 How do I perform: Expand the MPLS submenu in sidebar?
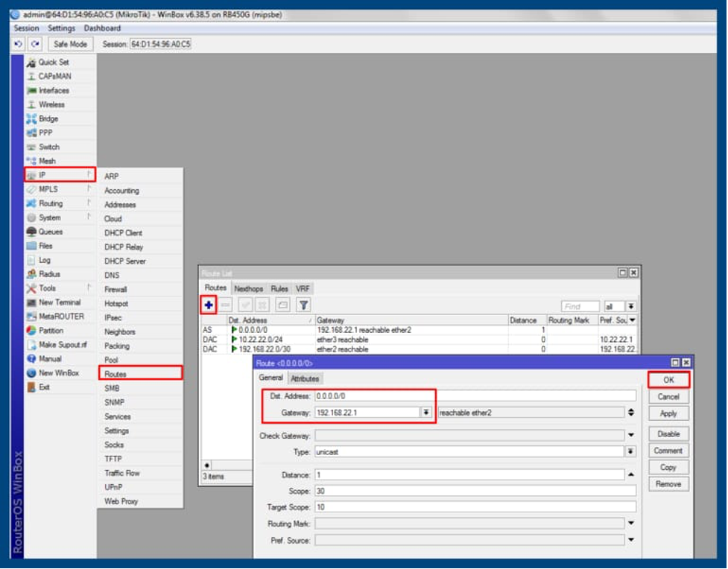click(60, 189)
